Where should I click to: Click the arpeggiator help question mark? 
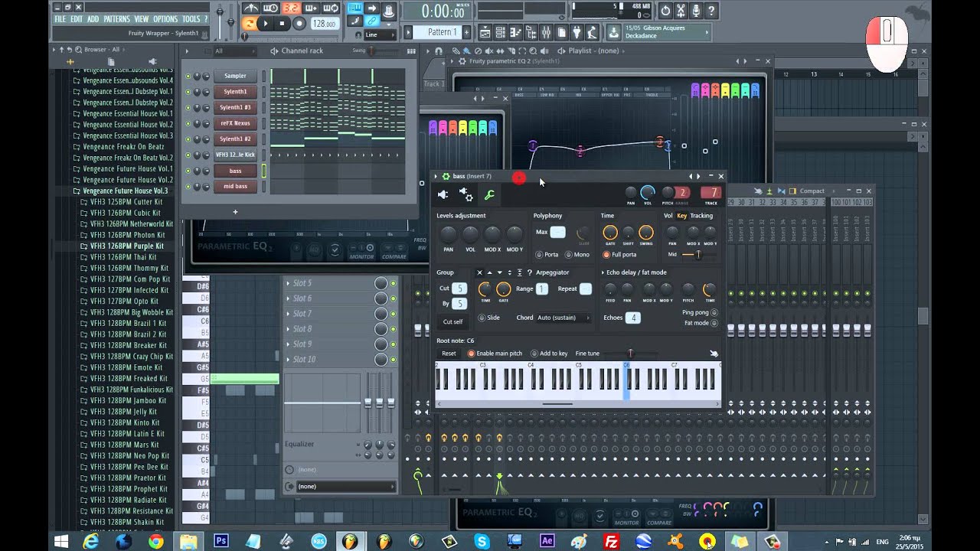(529, 272)
